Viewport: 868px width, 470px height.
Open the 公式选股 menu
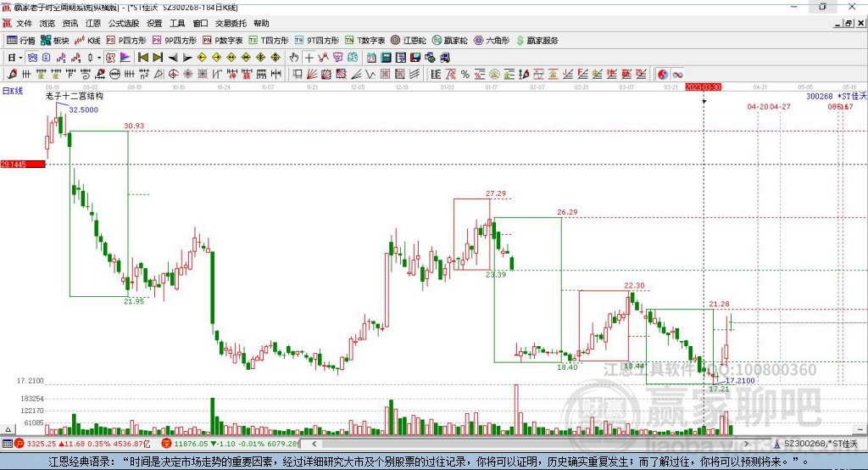[124, 23]
